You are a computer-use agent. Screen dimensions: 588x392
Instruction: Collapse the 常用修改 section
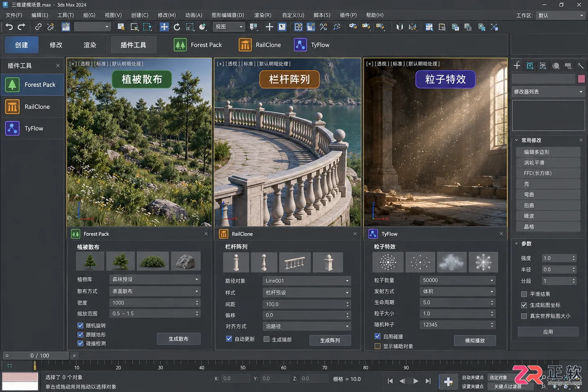point(517,140)
